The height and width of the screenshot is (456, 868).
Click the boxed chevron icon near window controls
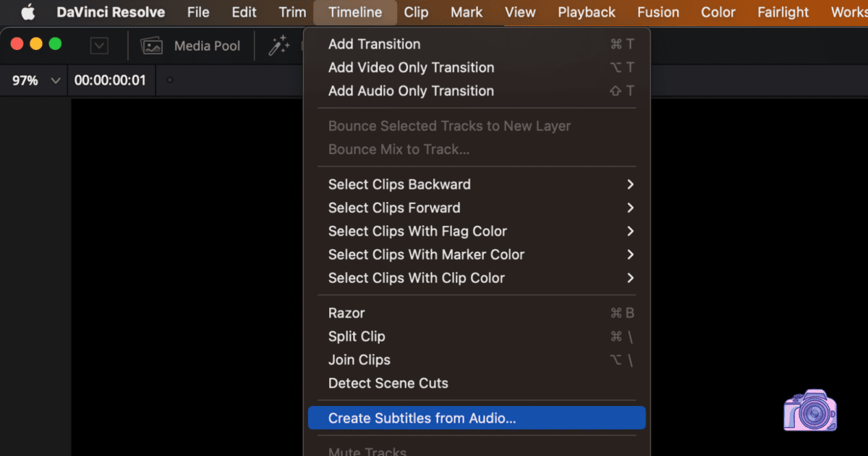[98, 45]
